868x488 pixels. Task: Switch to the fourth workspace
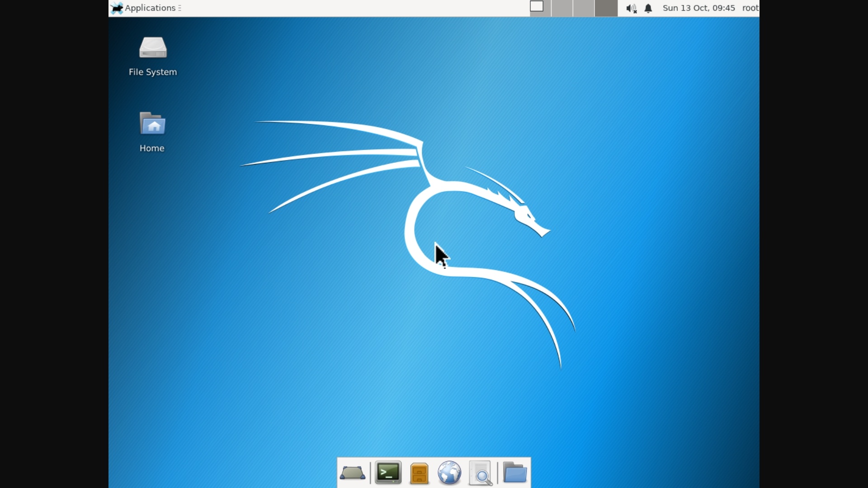pyautogui.click(x=606, y=8)
